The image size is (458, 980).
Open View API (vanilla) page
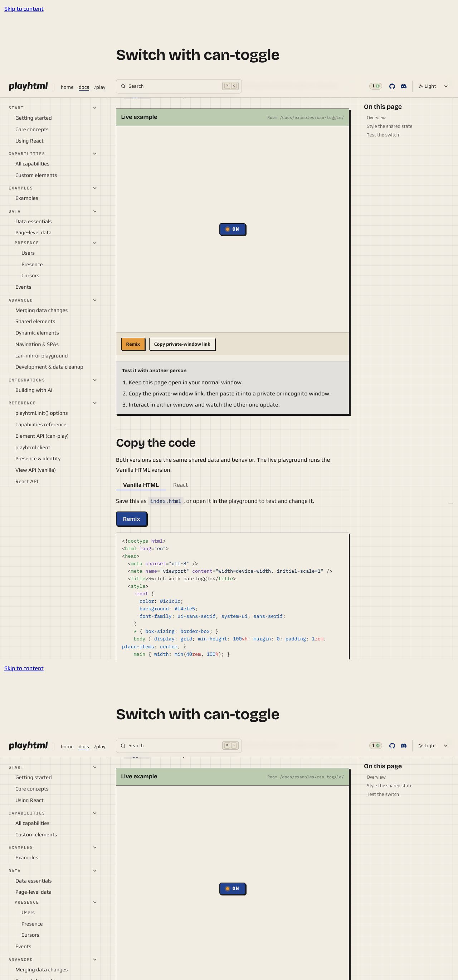[35, 470]
